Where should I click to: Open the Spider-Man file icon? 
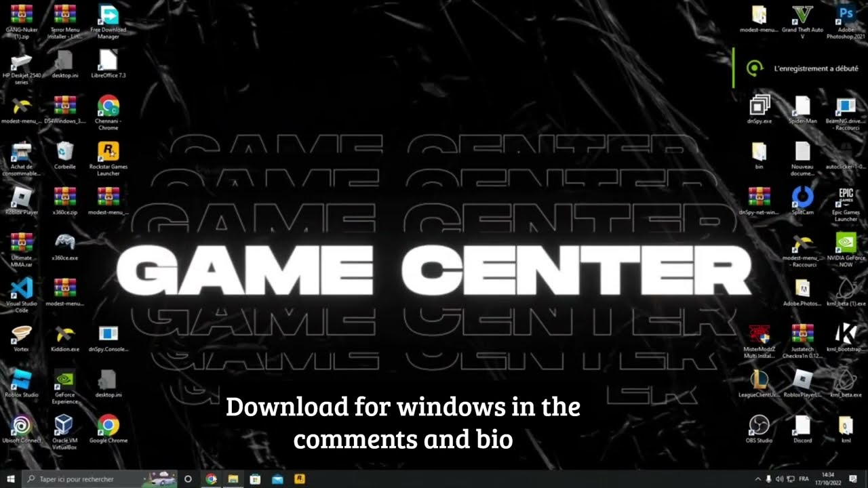803,110
